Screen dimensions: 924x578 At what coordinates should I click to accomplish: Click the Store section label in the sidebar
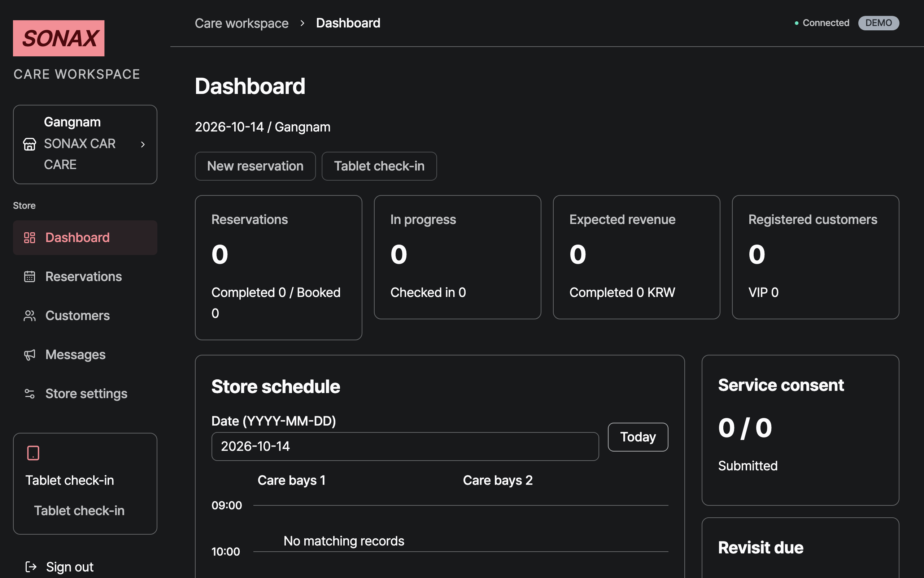(x=25, y=205)
